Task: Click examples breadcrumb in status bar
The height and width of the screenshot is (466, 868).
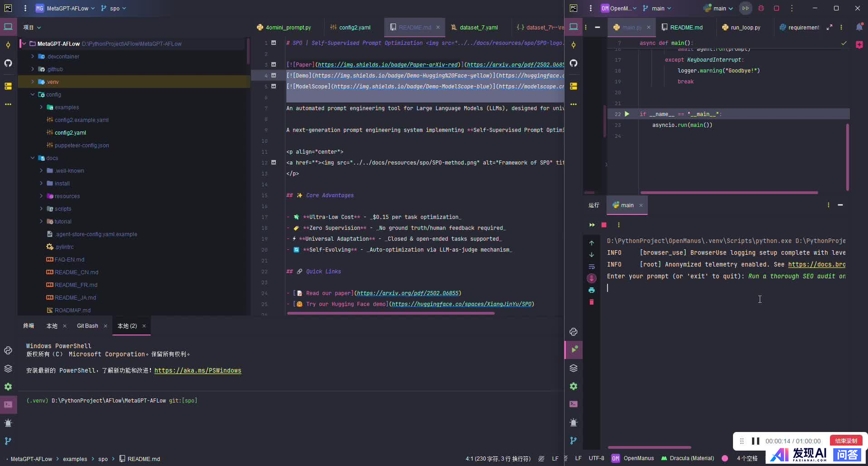Action: click(x=75, y=459)
